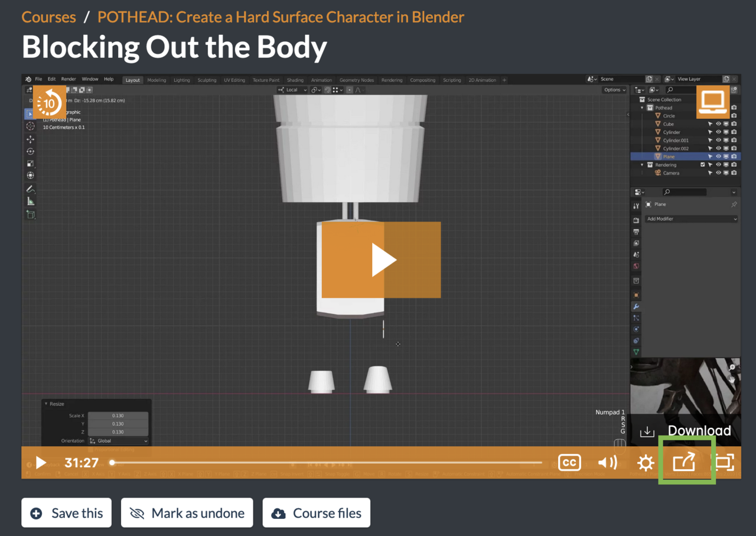The height and width of the screenshot is (536, 756).
Task: Collapse the Rendering collection in the outliner
Action: coord(642,165)
